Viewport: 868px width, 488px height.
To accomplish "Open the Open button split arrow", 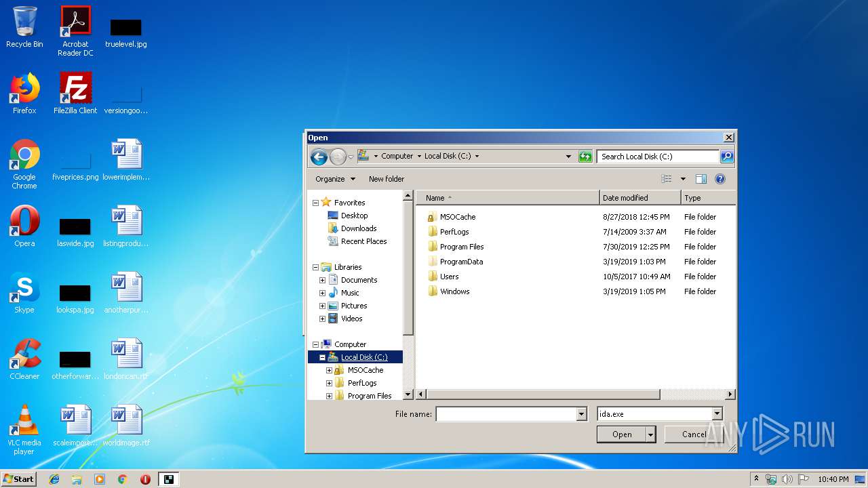I will click(x=651, y=434).
